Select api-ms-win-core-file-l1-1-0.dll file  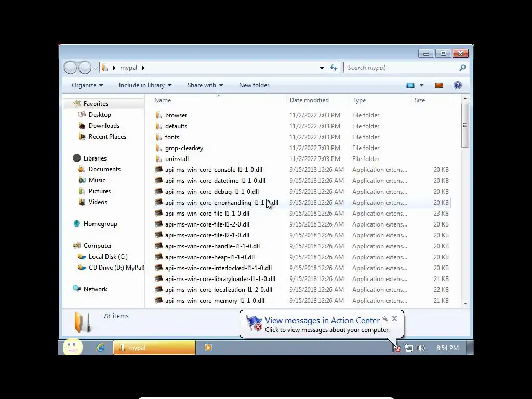coord(207,214)
